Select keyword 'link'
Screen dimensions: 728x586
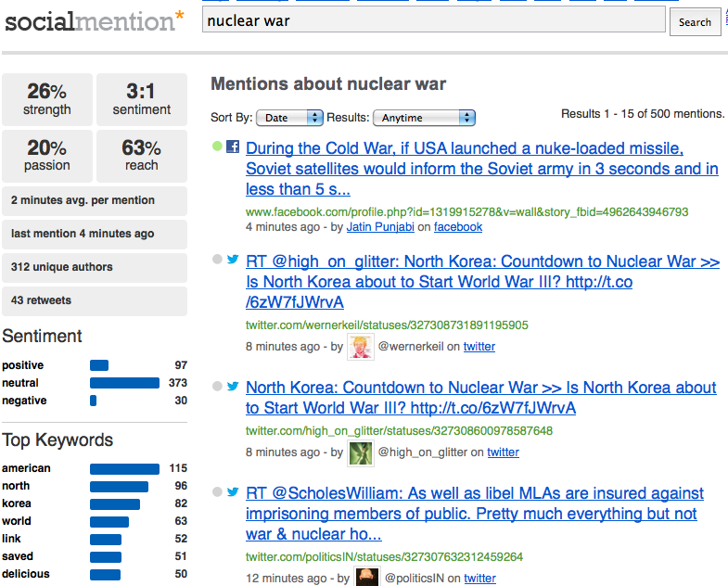[x=11, y=539]
